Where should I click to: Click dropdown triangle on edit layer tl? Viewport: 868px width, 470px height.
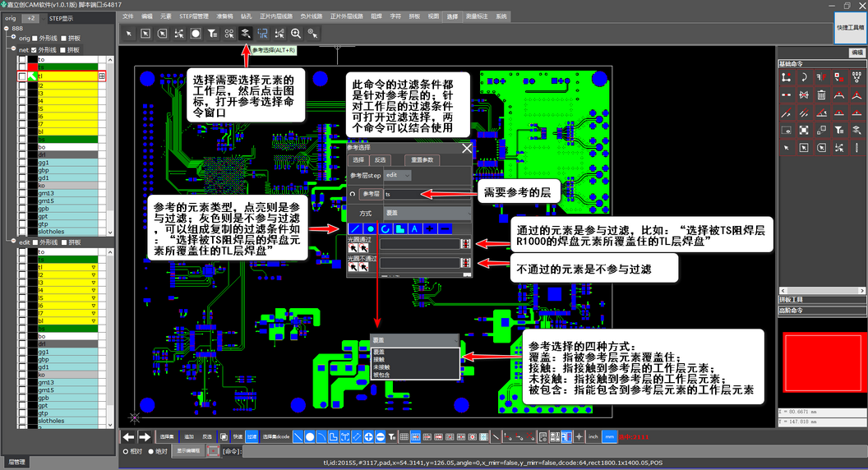[x=94, y=267]
